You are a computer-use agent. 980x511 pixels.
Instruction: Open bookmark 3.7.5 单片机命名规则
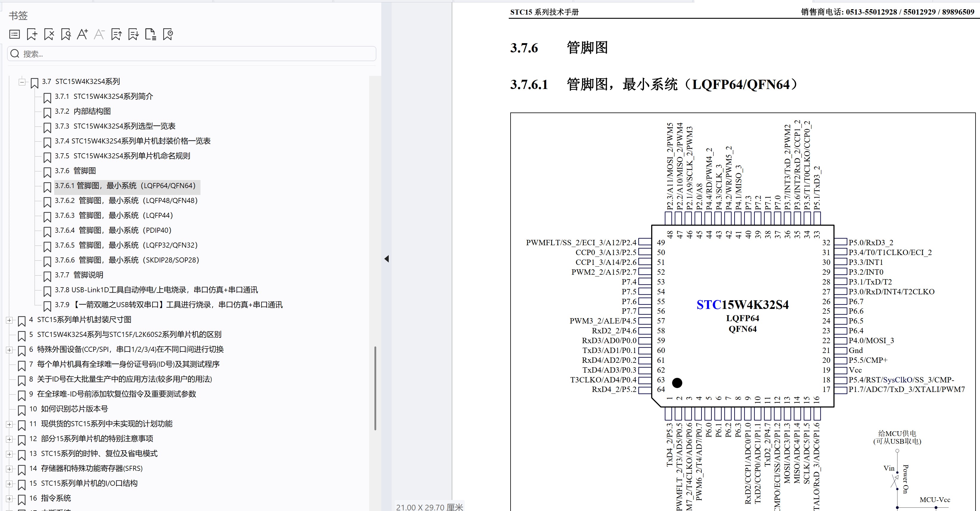[122, 156]
